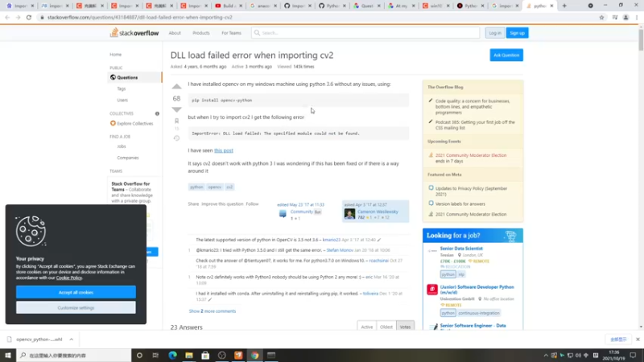Accept all cookies
This screenshot has width=644, height=362.
(x=76, y=292)
